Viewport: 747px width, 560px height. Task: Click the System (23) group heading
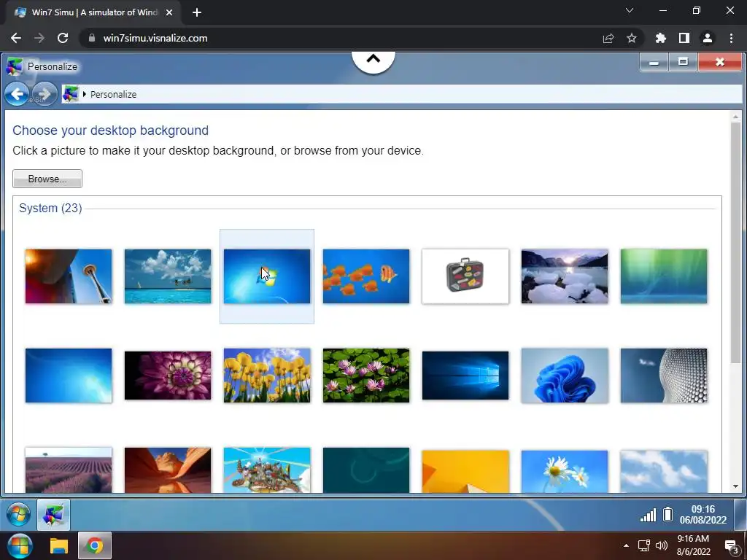point(50,208)
